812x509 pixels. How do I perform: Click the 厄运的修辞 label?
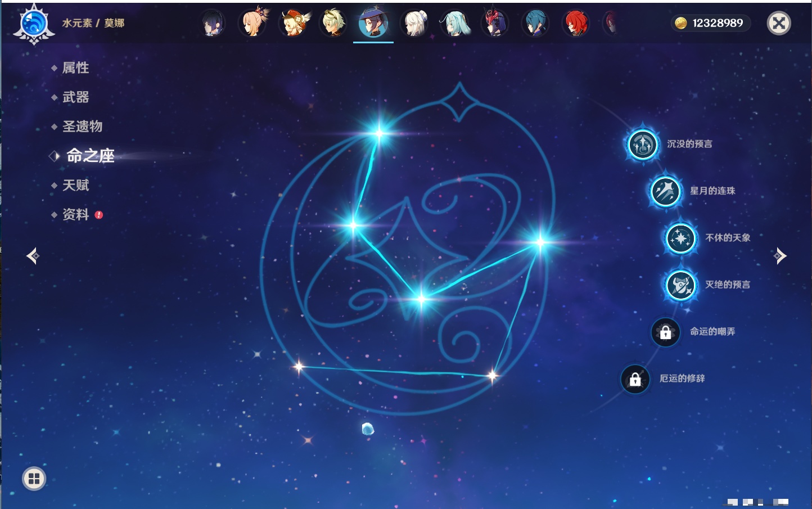(x=682, y=379)
